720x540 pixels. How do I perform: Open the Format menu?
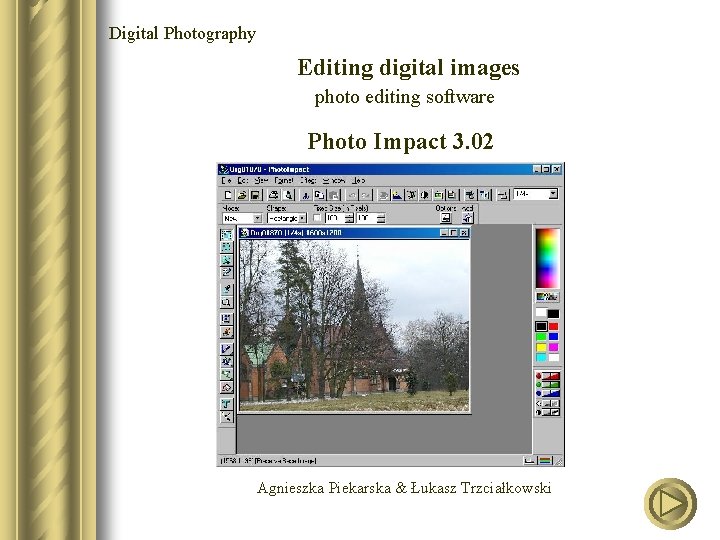click(x=284, y=181)
